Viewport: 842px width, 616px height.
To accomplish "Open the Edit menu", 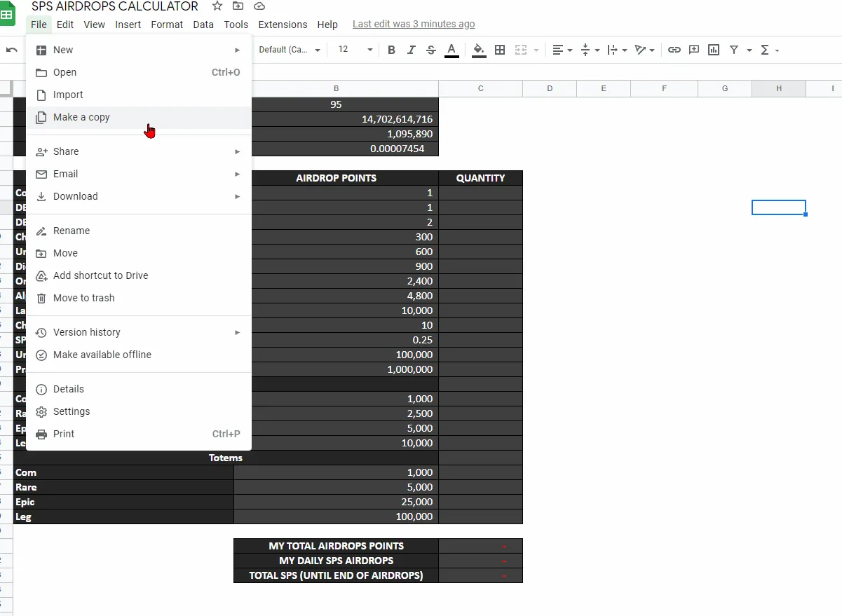I will point(65,25).
